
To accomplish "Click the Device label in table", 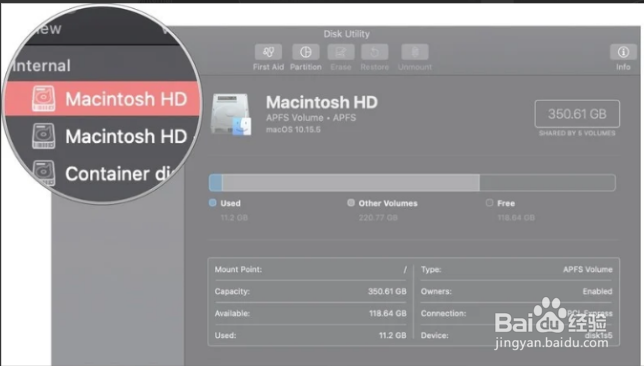I will 435,336.
